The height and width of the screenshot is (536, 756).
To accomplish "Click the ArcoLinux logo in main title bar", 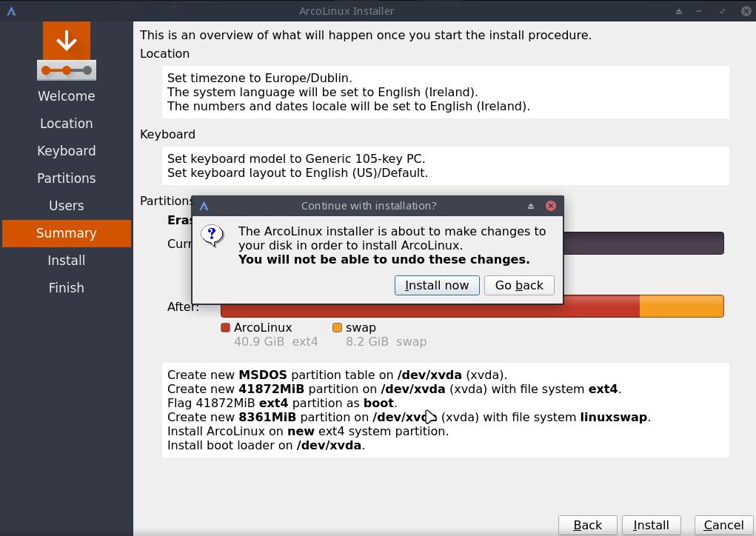I will tap(12, 11).
